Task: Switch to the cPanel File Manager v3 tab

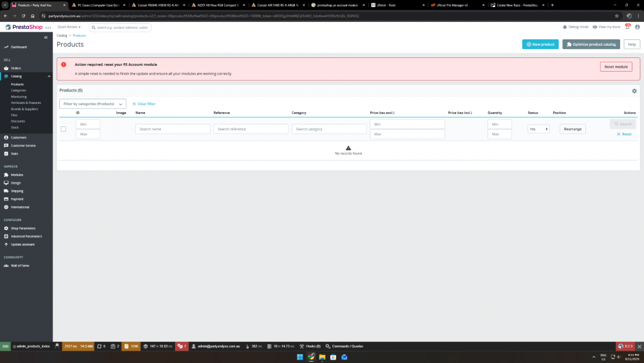Action: click(457, 5)
